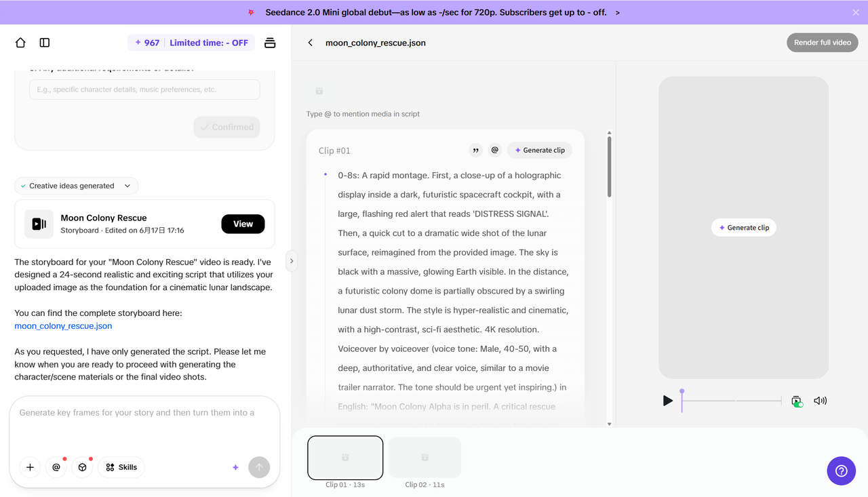868x497 pixels.
Task: Play the video preview
Action: coord(668,401)
